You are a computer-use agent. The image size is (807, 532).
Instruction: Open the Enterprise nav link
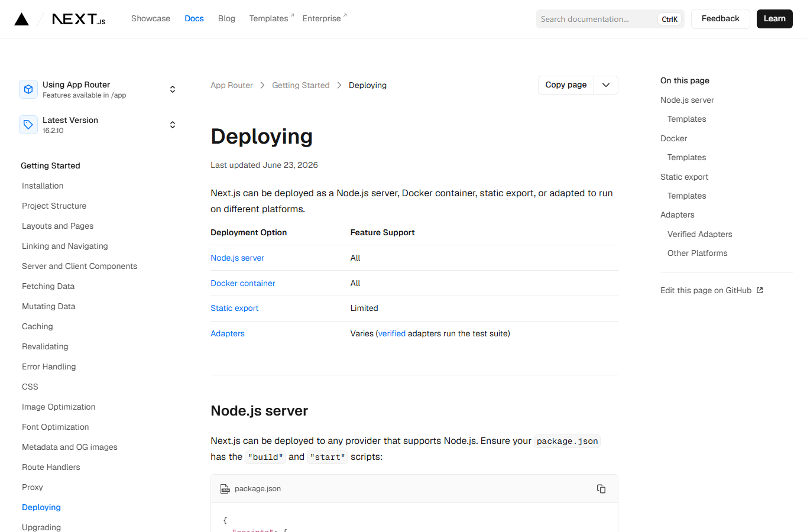click(325, 19)
